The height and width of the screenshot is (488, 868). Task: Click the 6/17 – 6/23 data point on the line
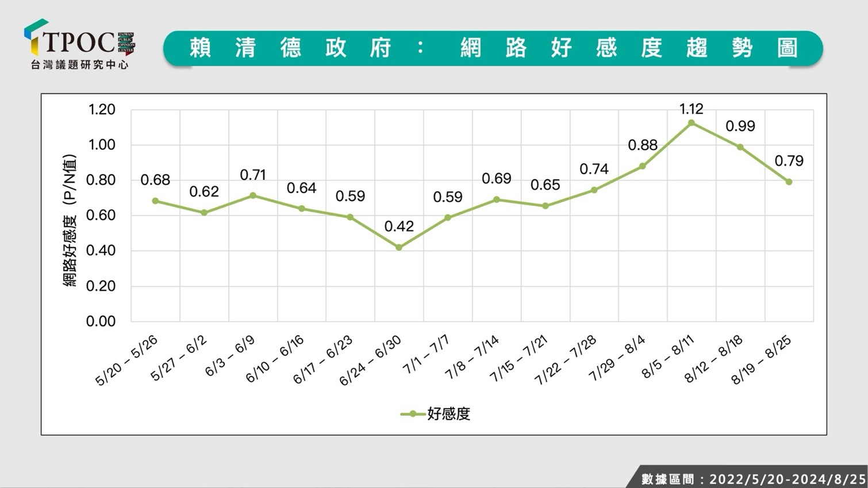[x=350, y=217]
